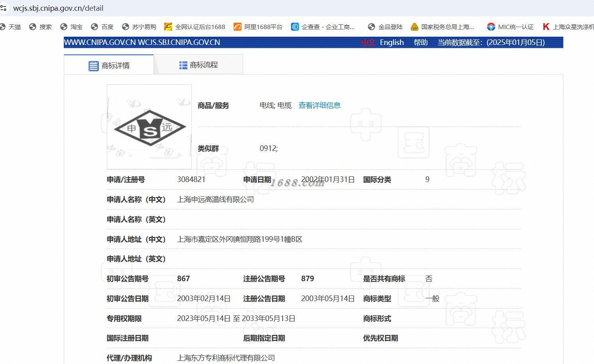The image size is (594, 364).
Task: Open the MIC统一认证 bookmark
Action: 511,27
